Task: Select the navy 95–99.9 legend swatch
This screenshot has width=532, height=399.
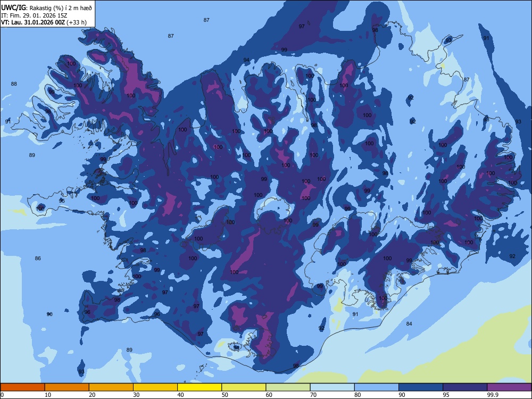Action: [465, 387]
